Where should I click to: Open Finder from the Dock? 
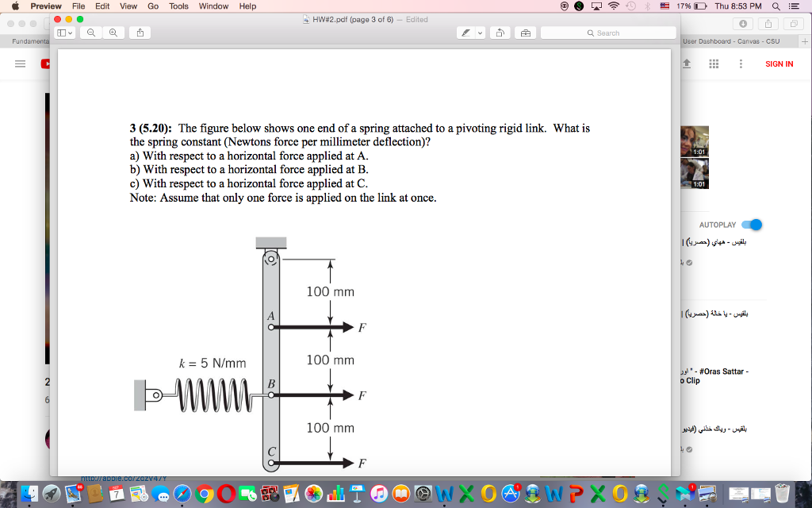(29, 494)
